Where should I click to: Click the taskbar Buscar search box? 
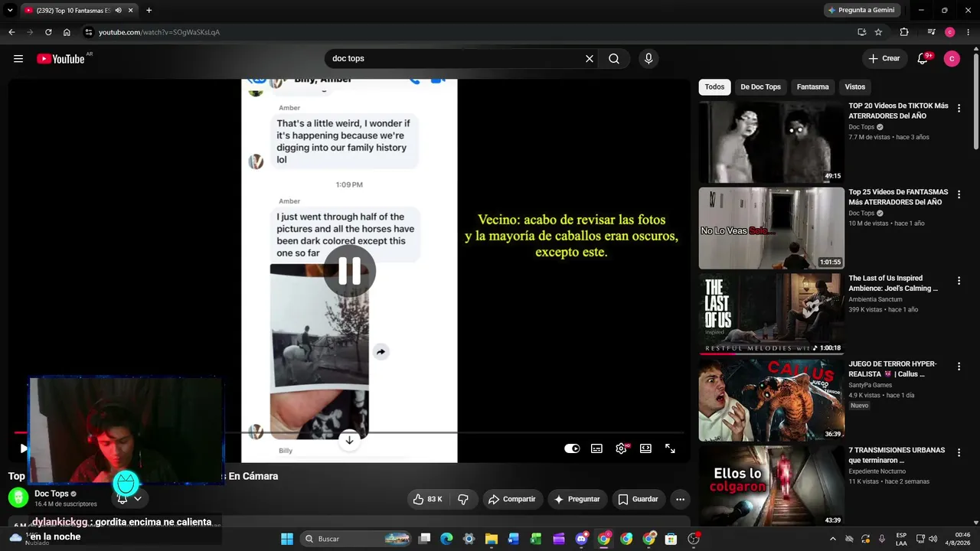(357, 539)
